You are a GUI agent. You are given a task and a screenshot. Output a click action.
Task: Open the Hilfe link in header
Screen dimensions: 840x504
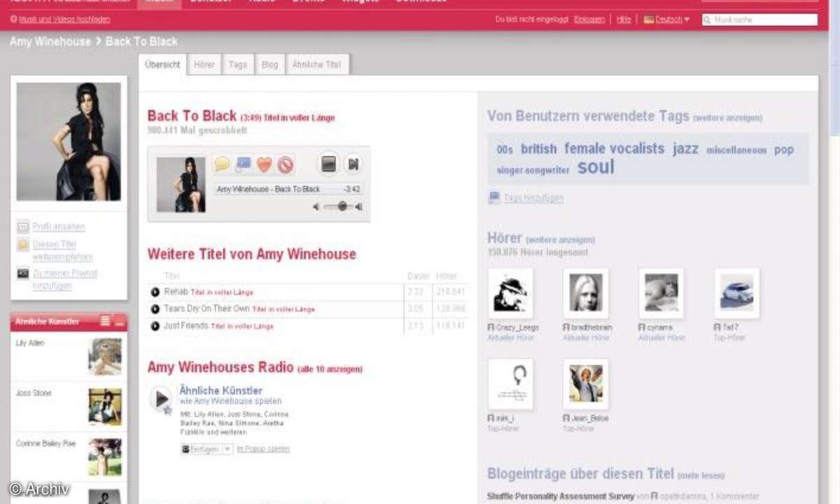click(x=624, y=20)
